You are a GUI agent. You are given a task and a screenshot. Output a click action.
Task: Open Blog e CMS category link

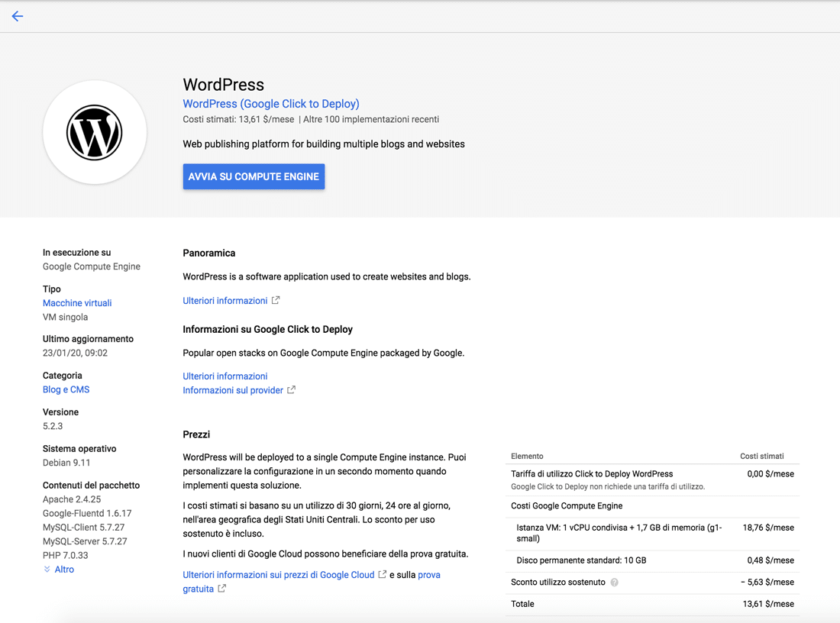(66, 390)
